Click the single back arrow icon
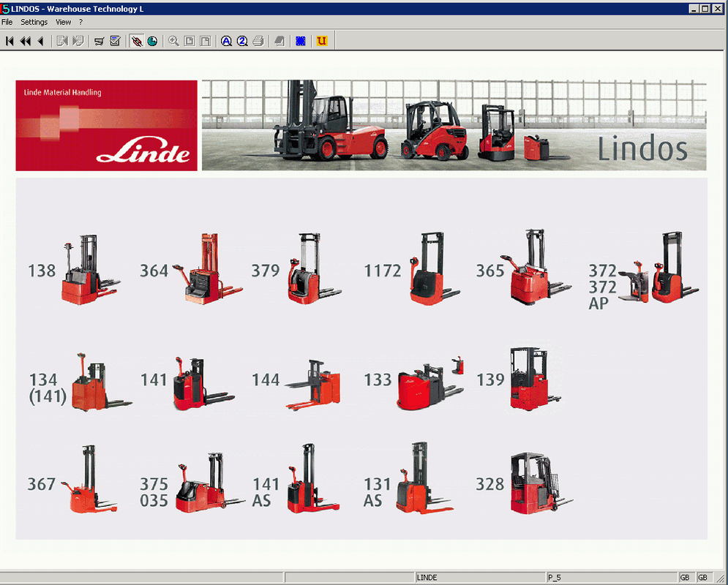728x585 pixels. [41, 41]
